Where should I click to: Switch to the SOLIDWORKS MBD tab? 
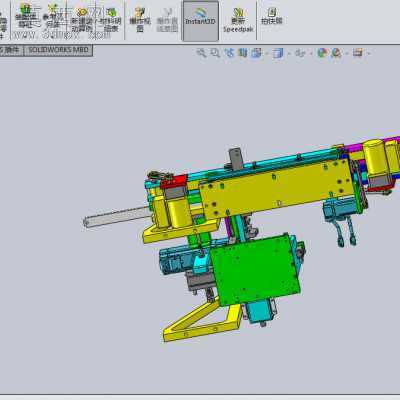tap(58, 50)
